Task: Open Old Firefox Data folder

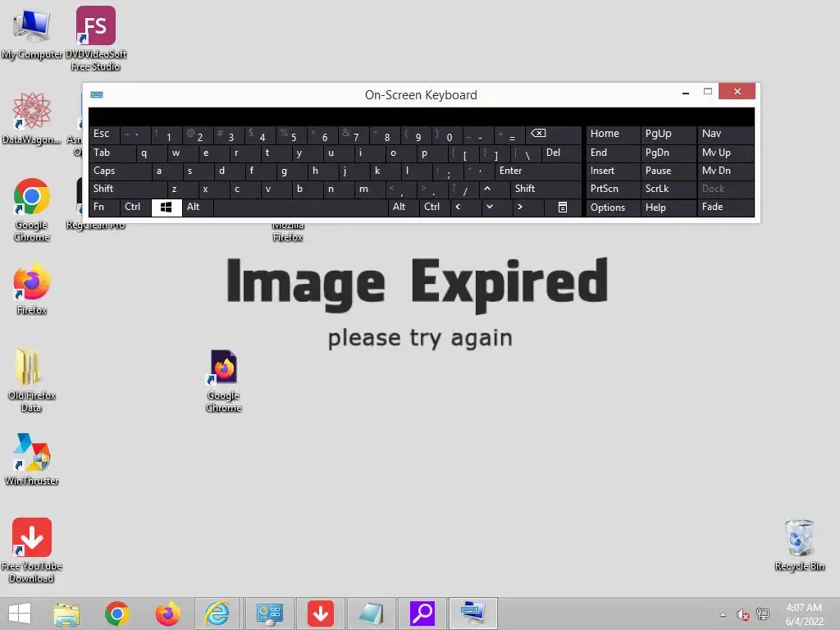Action: coord(32,380)
